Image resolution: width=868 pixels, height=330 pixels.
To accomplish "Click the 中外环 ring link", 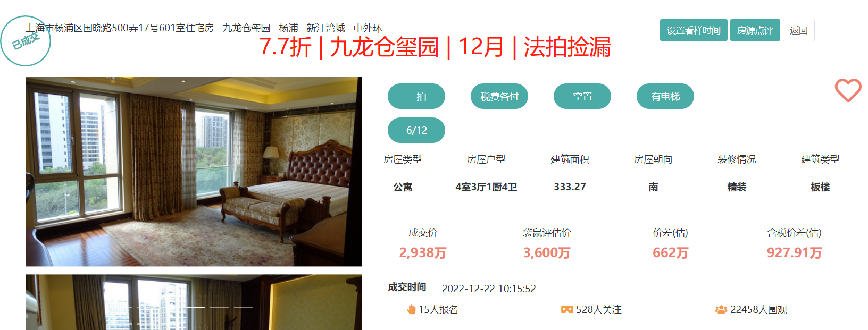I will [368, 28].
